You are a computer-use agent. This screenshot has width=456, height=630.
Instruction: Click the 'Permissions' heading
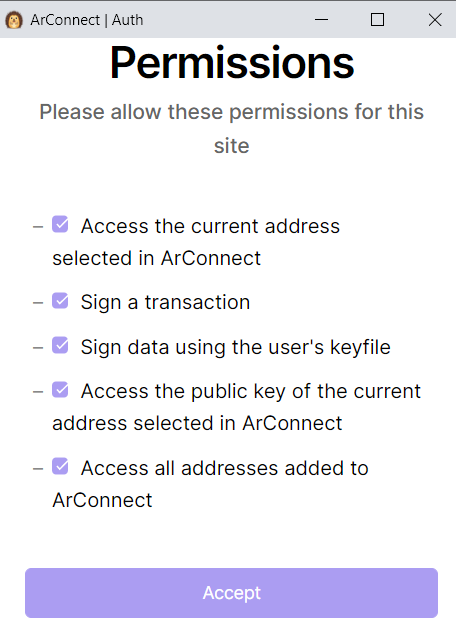(x=232, y=63)
